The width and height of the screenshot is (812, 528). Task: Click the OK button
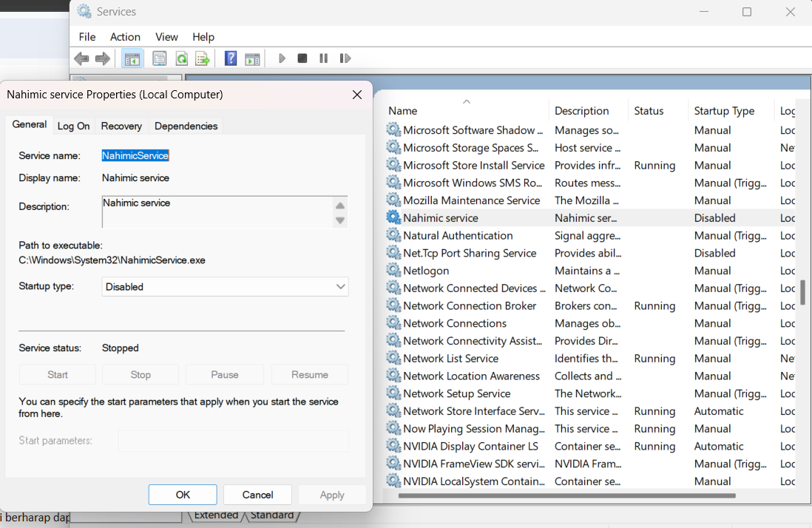tap(183, 495)
